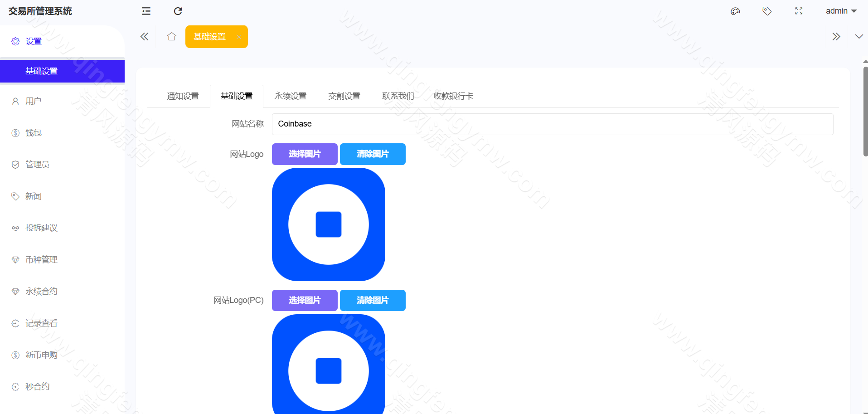Open 币种管理 (Coin Management) in sidebar
The height and width of the screenshot is (414, 868).
41,259
